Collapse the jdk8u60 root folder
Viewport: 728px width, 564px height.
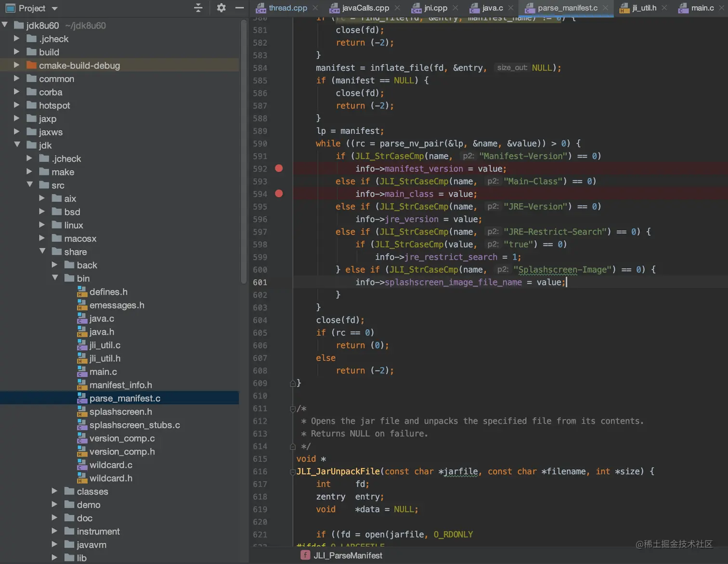[x=5, y=25]
